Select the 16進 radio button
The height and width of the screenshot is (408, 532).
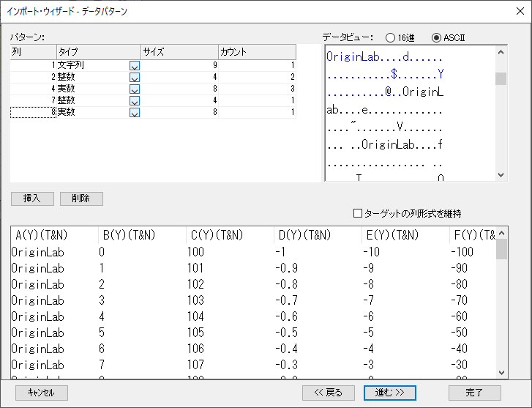tap(390, 37)
